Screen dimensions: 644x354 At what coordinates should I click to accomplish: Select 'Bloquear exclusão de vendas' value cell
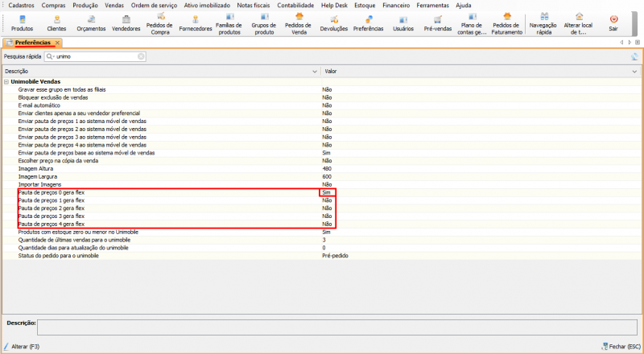pos(327,97)
